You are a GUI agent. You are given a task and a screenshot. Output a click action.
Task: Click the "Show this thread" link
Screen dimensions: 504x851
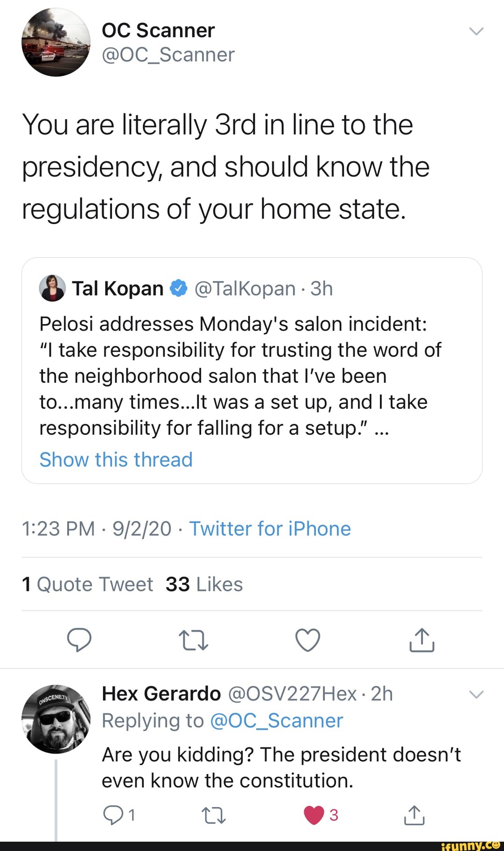point(116,460)
